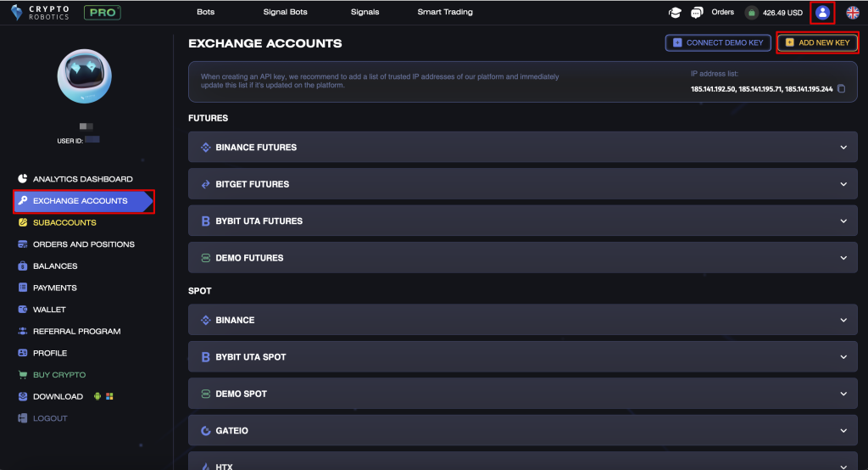The width and height of the screenshot is (868, 470).
Task: Copy the IP address list
Action: [842, 89]
